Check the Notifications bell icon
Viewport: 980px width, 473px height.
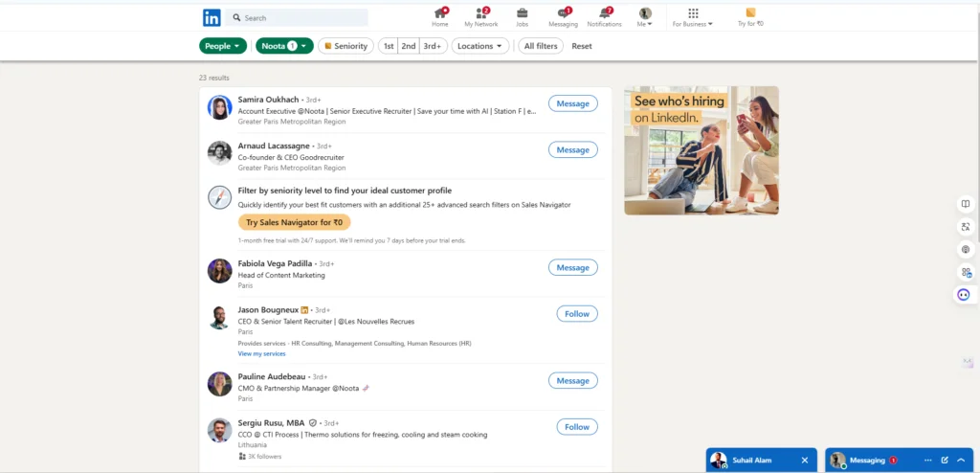click(x=604, y=13)
